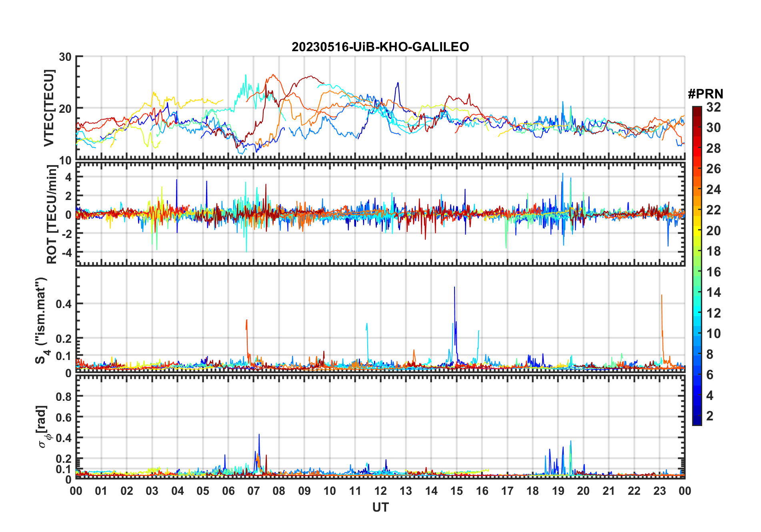Click UT axis tick label "03"
Viewport: 761px width, 532px height.
click(152, 491)
